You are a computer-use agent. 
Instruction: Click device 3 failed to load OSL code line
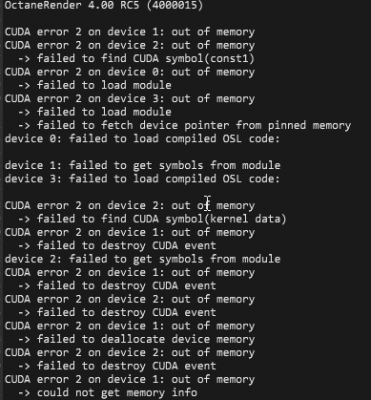142,179
